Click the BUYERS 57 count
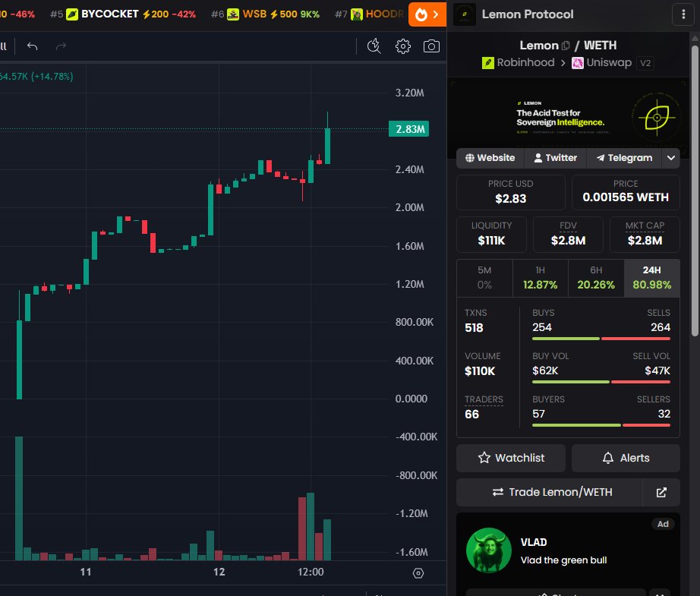 538,414
